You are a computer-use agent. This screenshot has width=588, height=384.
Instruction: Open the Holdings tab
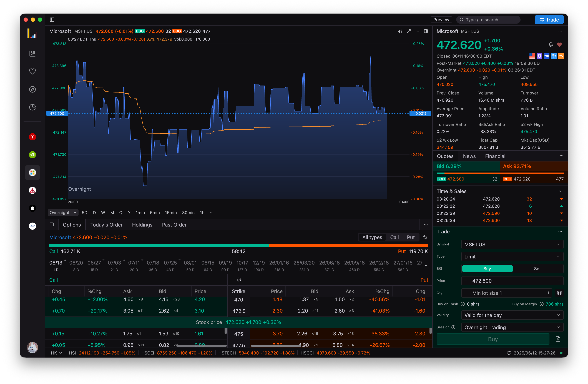pyautogui.click(x=142, y=225)
